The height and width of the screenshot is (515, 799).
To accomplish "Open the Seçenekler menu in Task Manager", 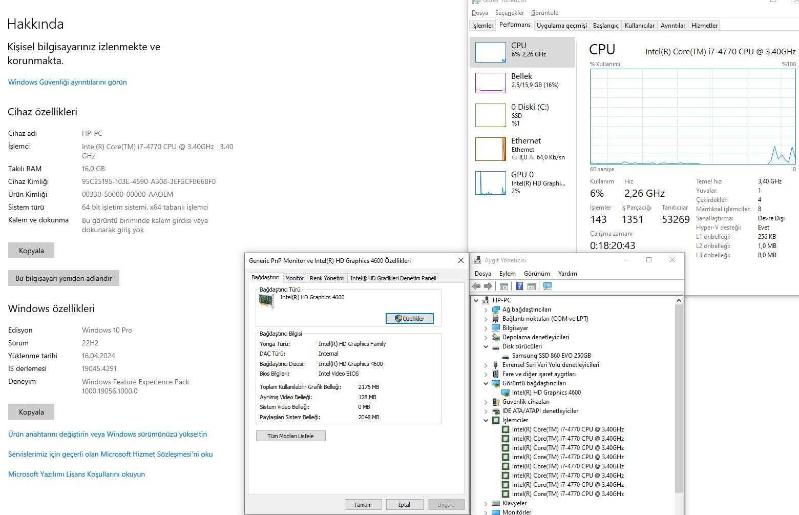I will [x=509, y=13].
